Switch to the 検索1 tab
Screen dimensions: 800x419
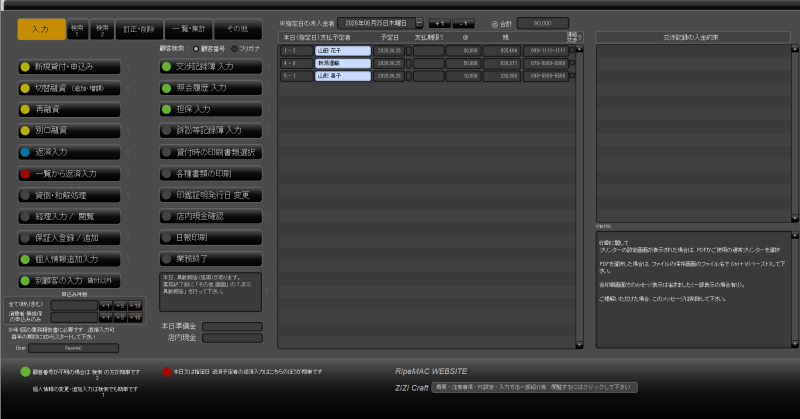tap(78, 29)
